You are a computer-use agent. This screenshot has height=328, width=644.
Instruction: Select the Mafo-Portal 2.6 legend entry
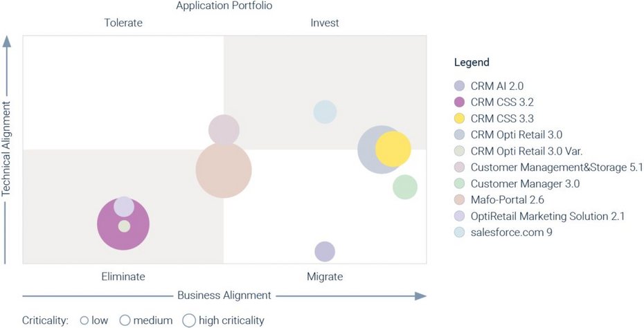coord(499,200)
